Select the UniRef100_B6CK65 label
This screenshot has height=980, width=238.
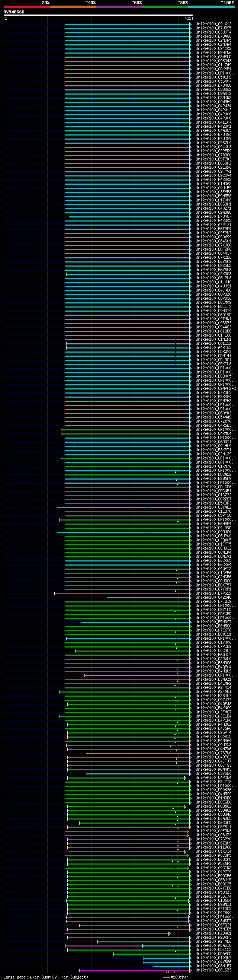(214, 561)
